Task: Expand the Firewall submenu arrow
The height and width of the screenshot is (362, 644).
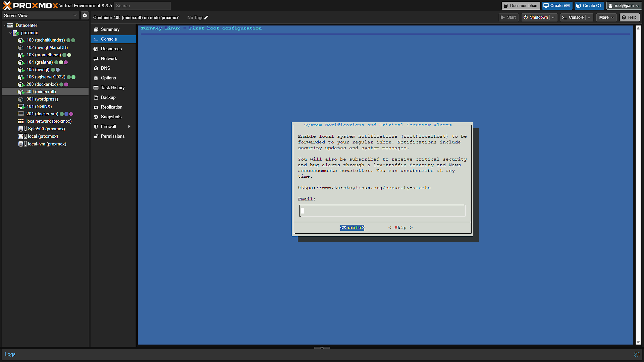Action: [x=129, y=126]
